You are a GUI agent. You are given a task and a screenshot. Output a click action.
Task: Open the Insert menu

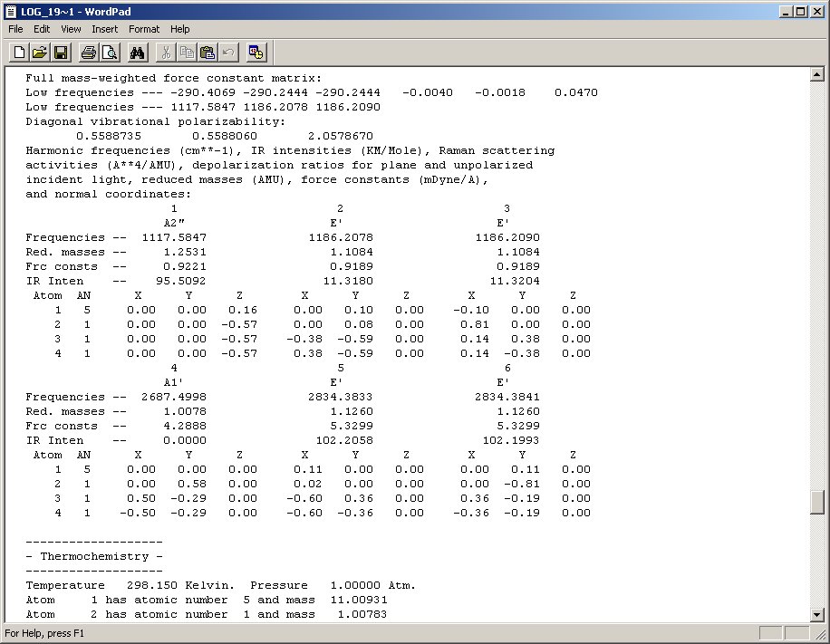(104, 29)
